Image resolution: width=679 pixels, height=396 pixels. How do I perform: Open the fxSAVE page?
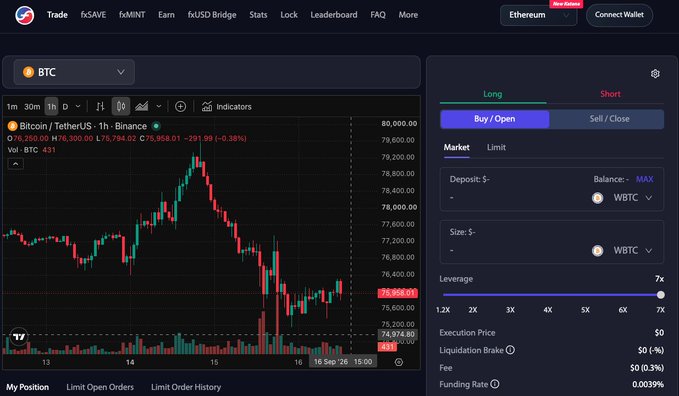tap(93, 15)
